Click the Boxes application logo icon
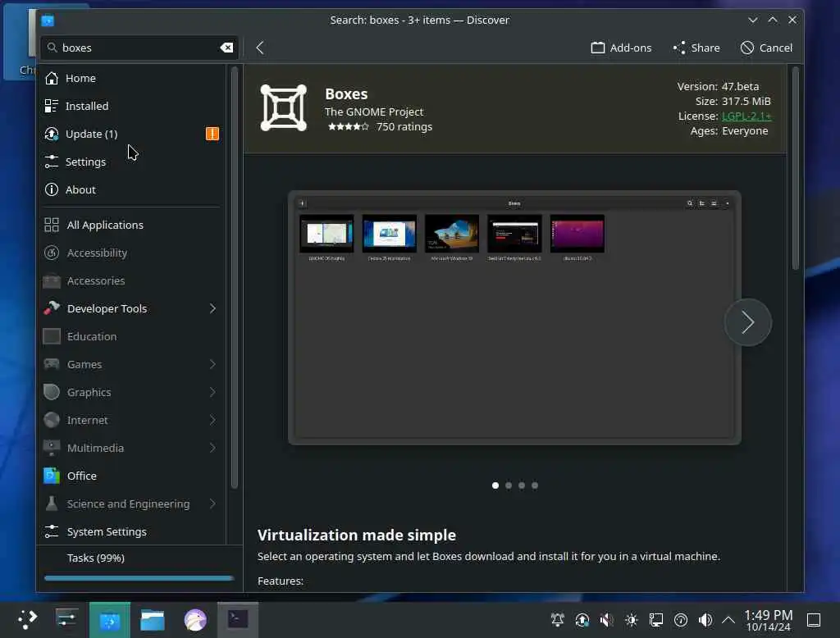 [283, 107]
